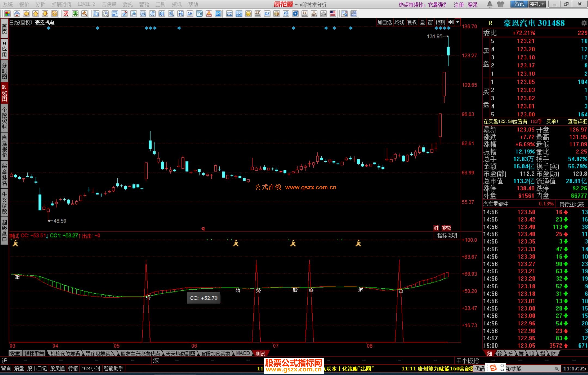This screenshot has width=588, height=375.
Task: Click the home page house icon
Action: pyautogui.click(x=17, y=14)
